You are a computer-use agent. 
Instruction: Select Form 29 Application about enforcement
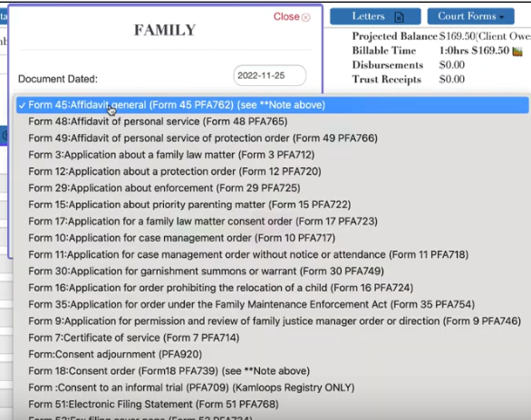pyautogui.click(x=273, y=187)
